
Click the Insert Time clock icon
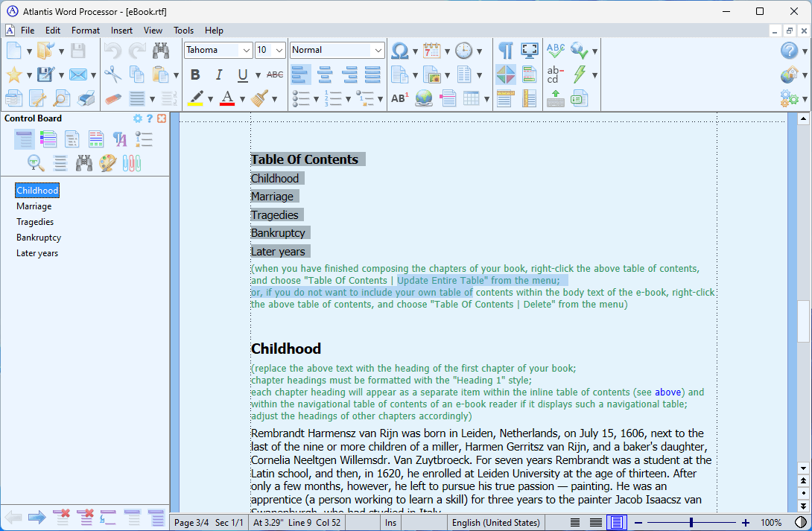point(463,51)
